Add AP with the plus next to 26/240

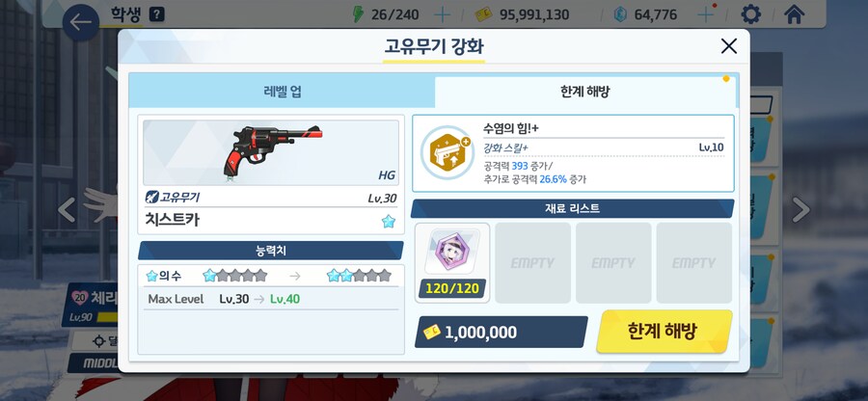point(443,14)
